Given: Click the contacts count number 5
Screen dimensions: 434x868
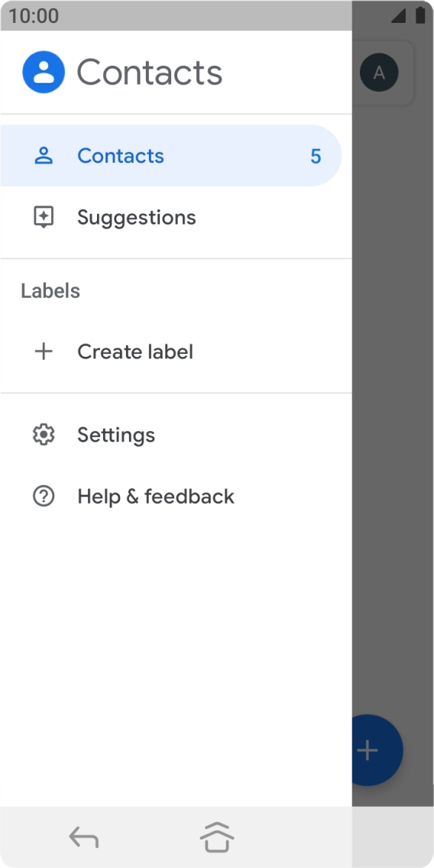Looking at the screenshot, I should 316,157.
